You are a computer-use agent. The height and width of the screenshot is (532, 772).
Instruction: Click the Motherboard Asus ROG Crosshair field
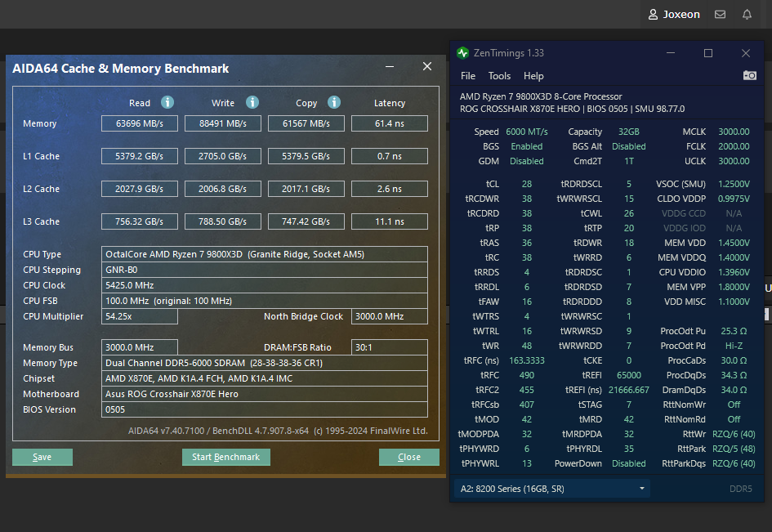[x=265, y=394]
